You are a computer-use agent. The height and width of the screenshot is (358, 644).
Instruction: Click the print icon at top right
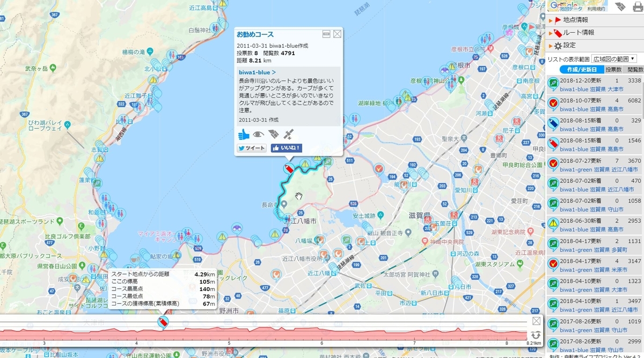(637, 6)
